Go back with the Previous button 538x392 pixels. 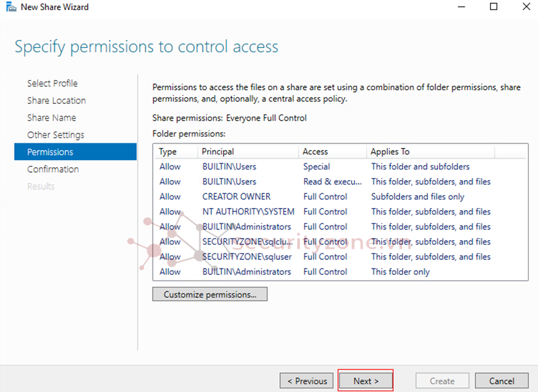coord(307,381)
